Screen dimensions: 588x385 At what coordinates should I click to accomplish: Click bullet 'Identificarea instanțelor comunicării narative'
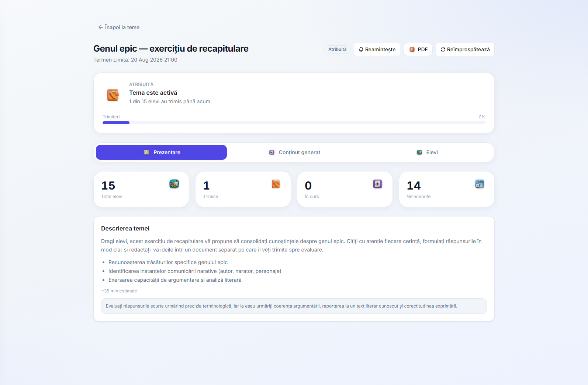(x=195, y=271)
